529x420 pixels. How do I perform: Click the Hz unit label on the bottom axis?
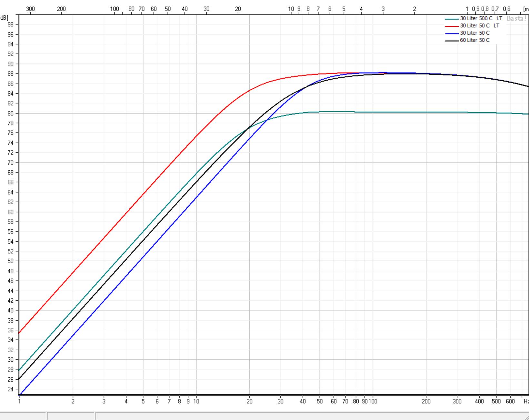526,401
